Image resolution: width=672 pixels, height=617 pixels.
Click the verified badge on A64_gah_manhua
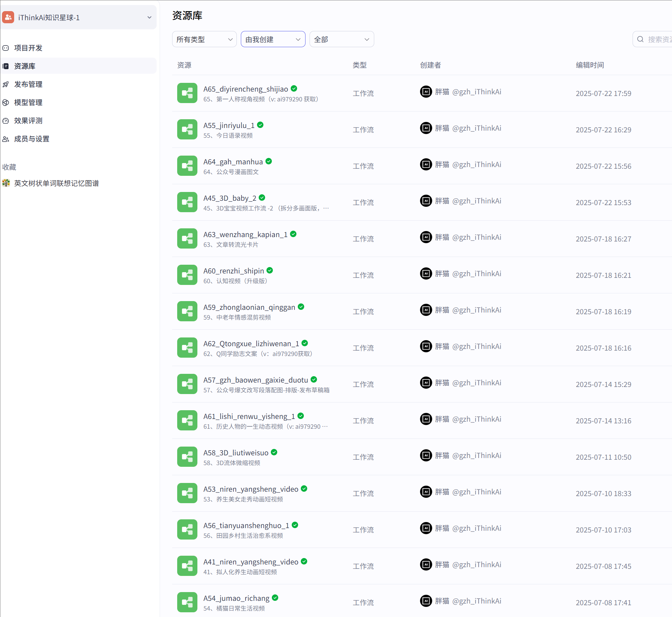click(x=268, y=161)
